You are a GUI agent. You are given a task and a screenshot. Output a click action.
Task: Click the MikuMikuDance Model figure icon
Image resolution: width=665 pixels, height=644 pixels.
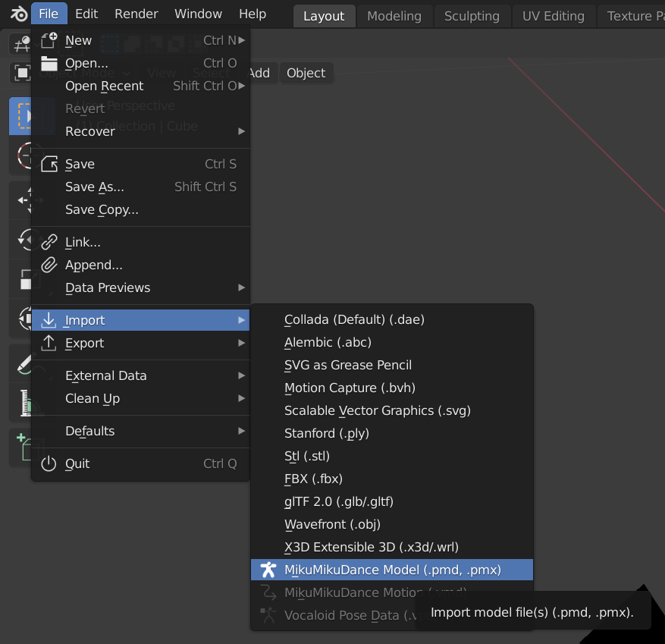click(268, 570)
